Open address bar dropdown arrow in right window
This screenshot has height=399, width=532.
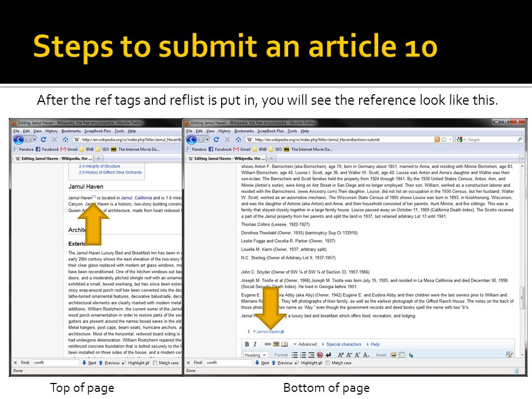tap(450, 140)
